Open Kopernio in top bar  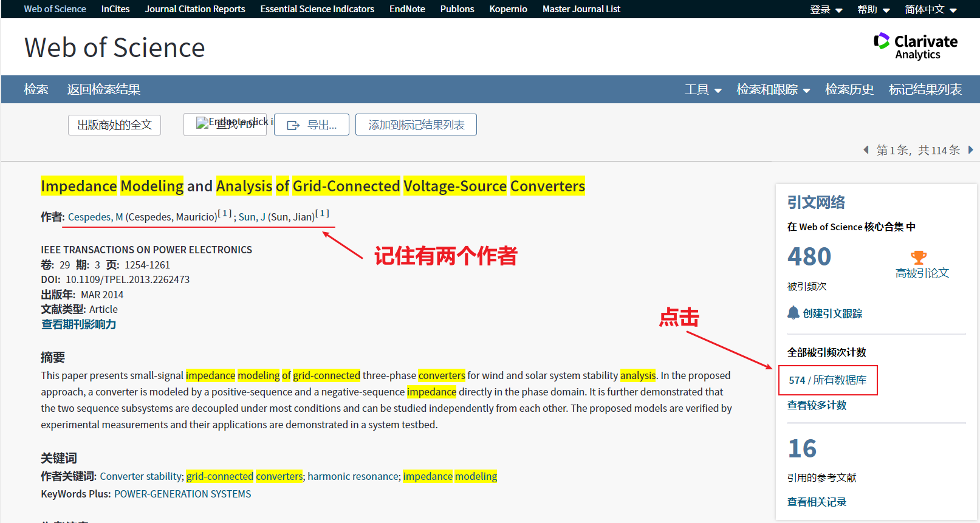click(x=508, y=9)
